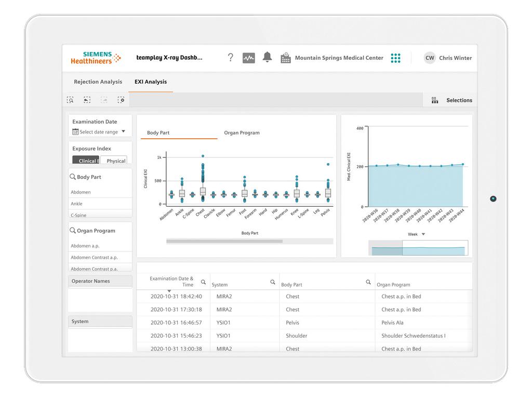Switch to the Organ Program chart tab
The image size is (532, 399).
pyautogui.click(x=242, y=132)
